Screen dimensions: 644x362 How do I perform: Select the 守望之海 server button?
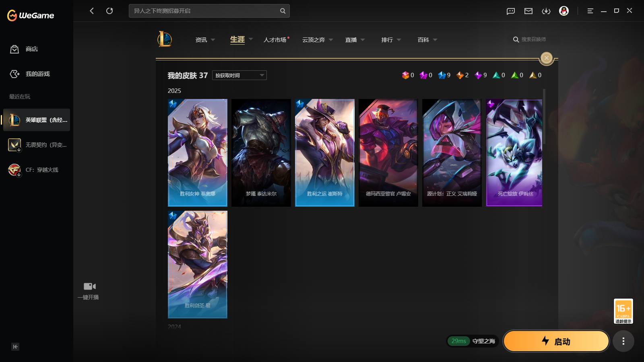tap(473, 341)
